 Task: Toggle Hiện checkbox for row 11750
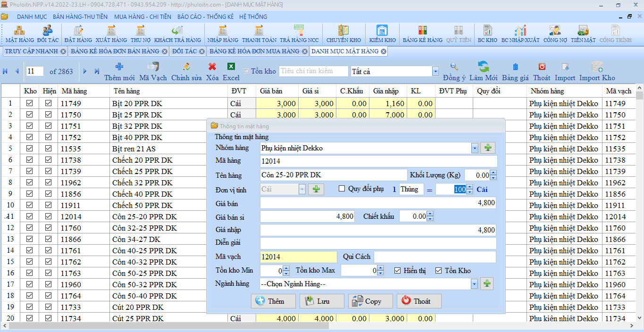pyautogui.click(x=49, y=115)
